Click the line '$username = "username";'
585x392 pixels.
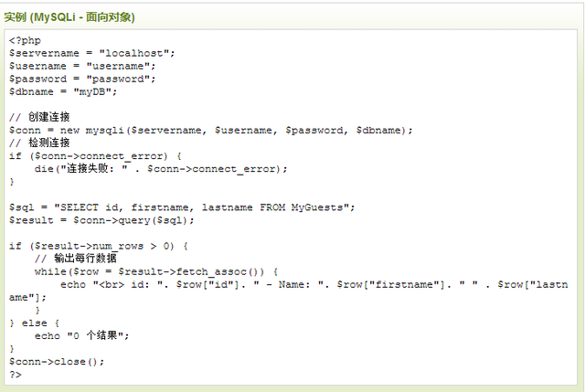pyautogui.click(x=82, y=66)
